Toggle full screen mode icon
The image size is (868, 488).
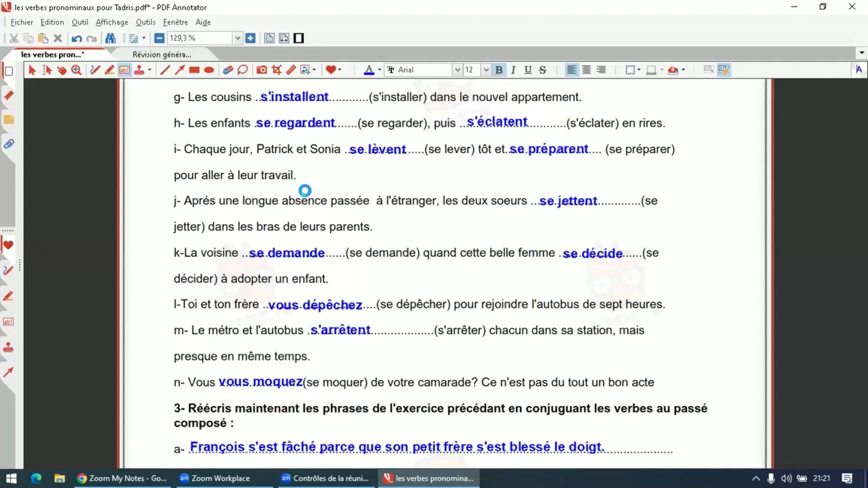pyautogui.click(x=299, y=38)
